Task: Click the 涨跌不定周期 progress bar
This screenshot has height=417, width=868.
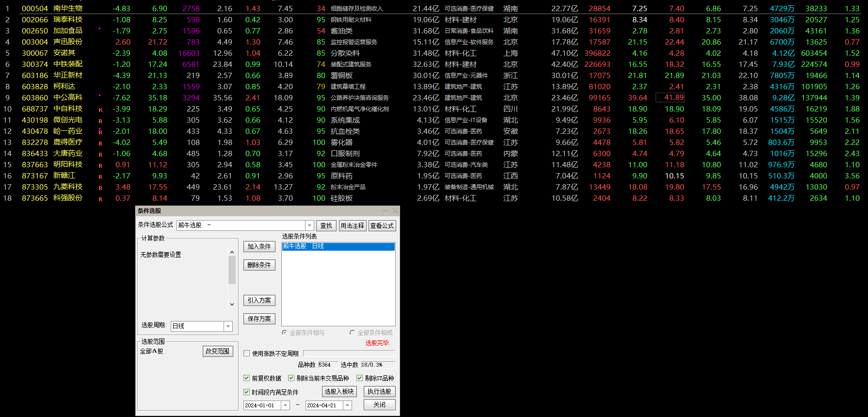Action: 349,353
